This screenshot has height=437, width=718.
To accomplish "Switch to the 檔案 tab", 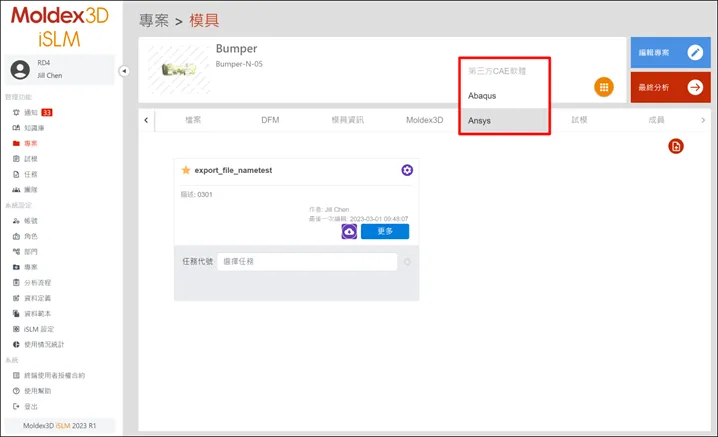I will click(193, 120).
